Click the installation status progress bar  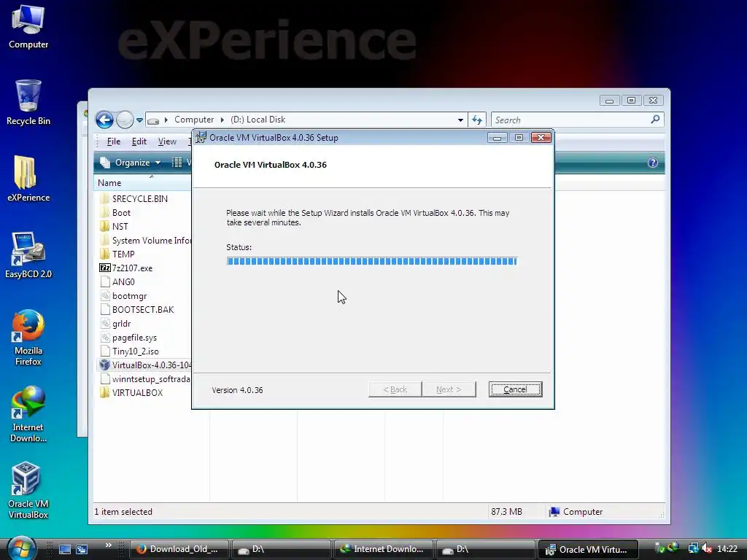(x=371, y=261)
